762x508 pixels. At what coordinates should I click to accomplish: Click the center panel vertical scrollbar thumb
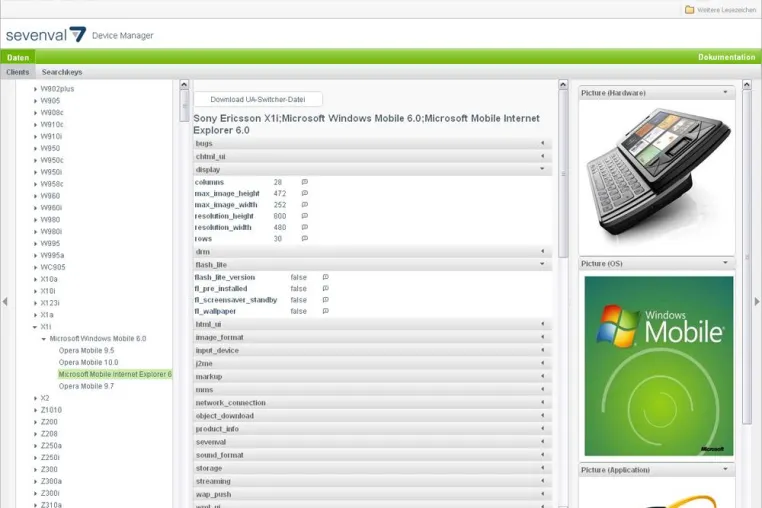tap(563, 174)
